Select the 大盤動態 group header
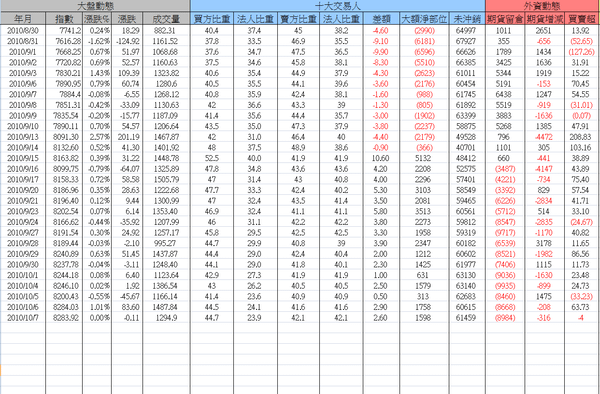 95,6
